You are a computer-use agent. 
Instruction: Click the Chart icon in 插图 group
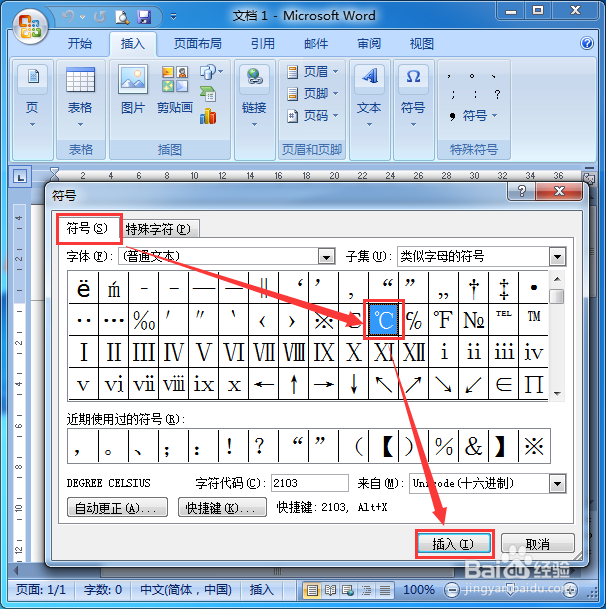pos(208,116)
